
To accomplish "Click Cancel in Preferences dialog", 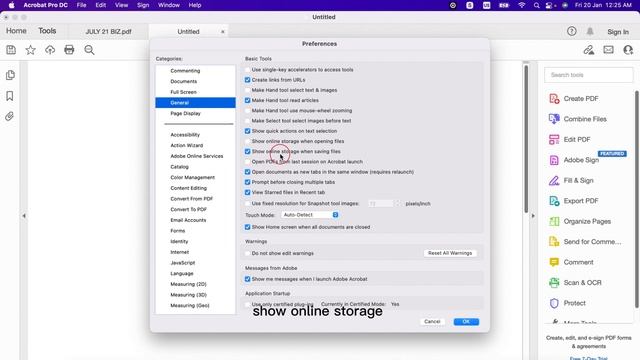I will tap(432, 322).
